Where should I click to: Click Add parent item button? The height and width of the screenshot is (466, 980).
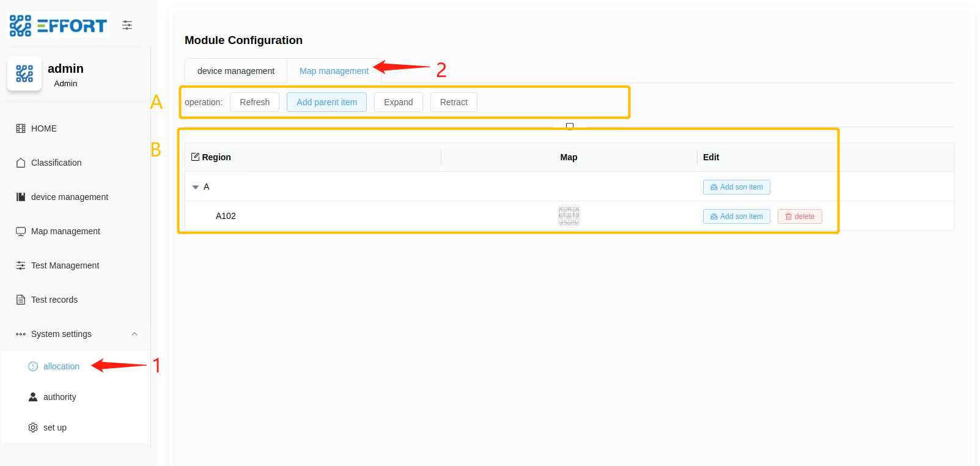(326, 102)
